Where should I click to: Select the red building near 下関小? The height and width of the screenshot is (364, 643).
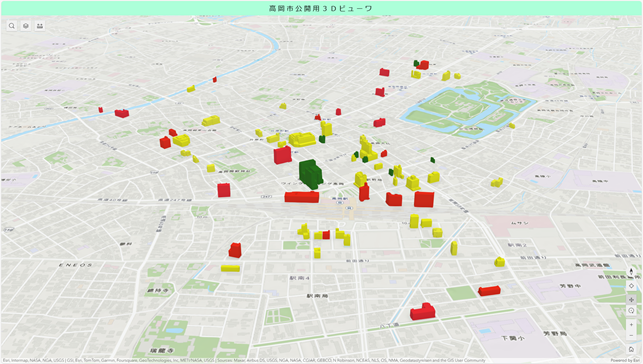[423, 312]
